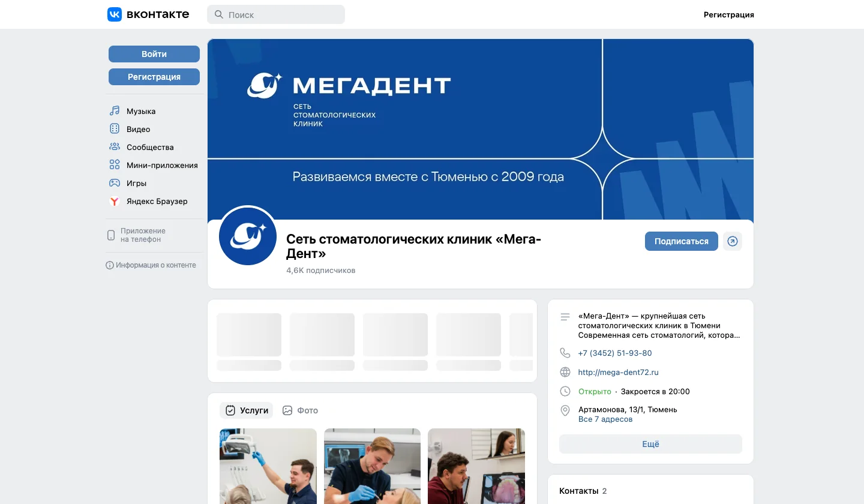
Task: Click the Регистрация link in top header
Action: [x=729, y=14]
